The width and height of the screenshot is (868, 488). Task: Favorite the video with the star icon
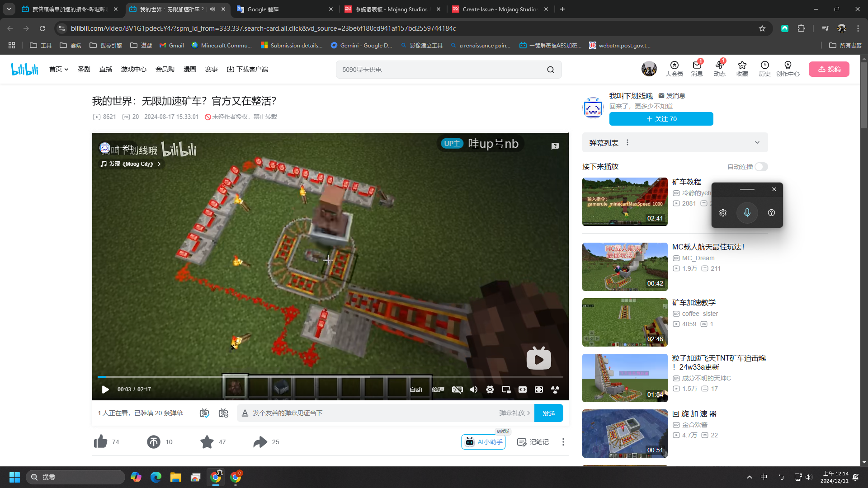point(207,441)
